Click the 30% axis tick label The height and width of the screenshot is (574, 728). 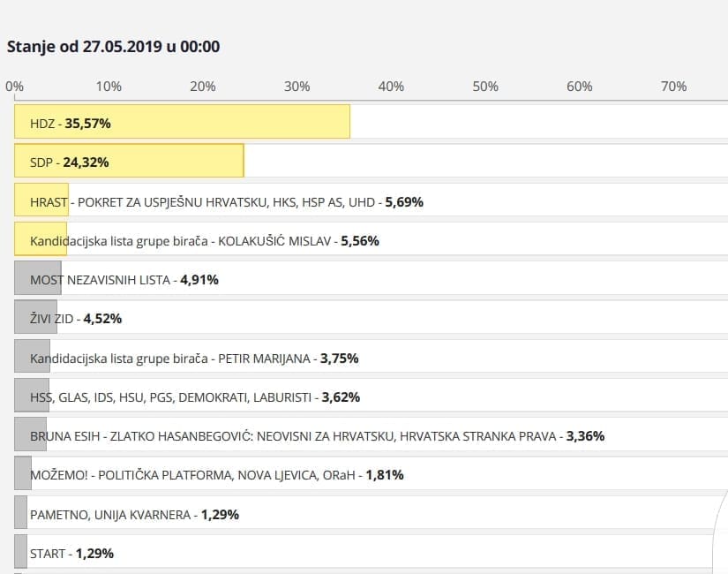pyautogui.click(x=297, y=87)
